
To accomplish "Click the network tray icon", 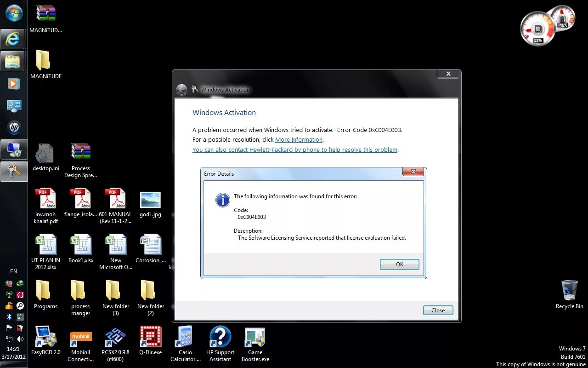I will point(9,339).
